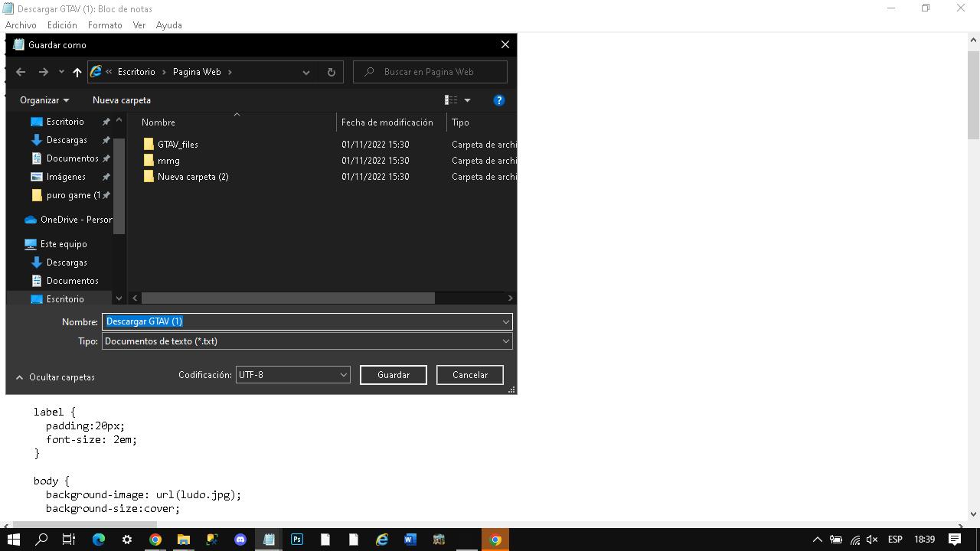Expand the Tipo file type dropdown
The width and height of the screenshot is (980, 551).
coord(505,341)
